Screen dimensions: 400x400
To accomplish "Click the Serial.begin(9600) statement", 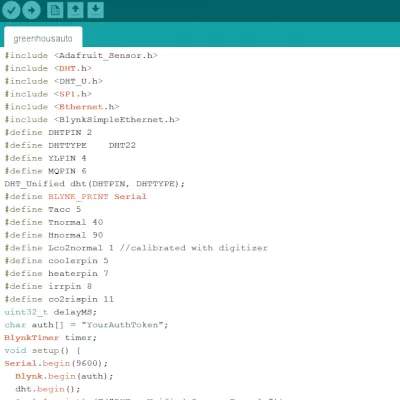I will click(56, 363).
